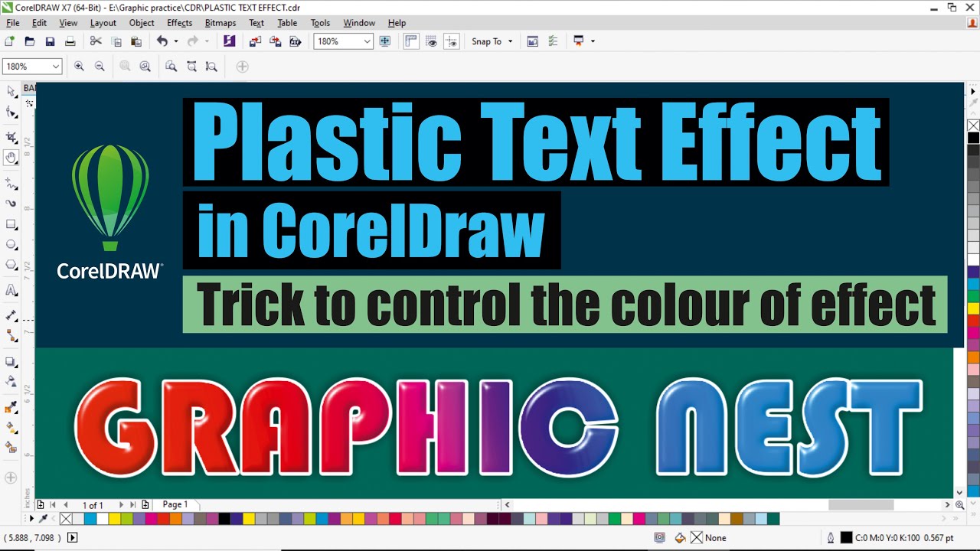Open the purple Search content icon
The image size is (980, 551).
coord(229,41)
